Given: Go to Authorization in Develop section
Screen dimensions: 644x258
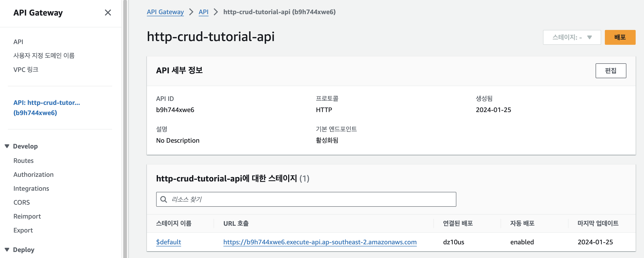Looking at the screenshot, I should [34, 174].
